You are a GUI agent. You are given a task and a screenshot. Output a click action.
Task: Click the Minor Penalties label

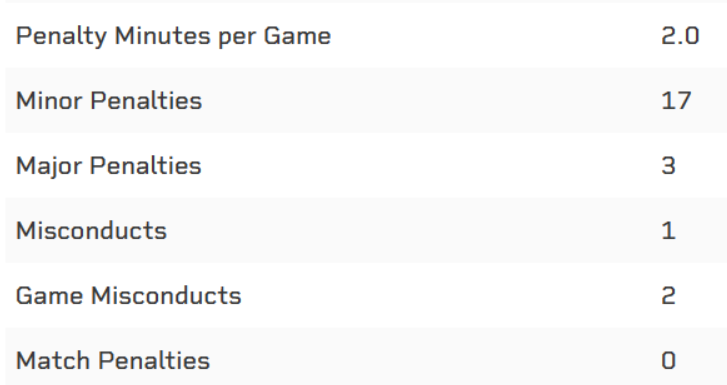coord(109,101)
